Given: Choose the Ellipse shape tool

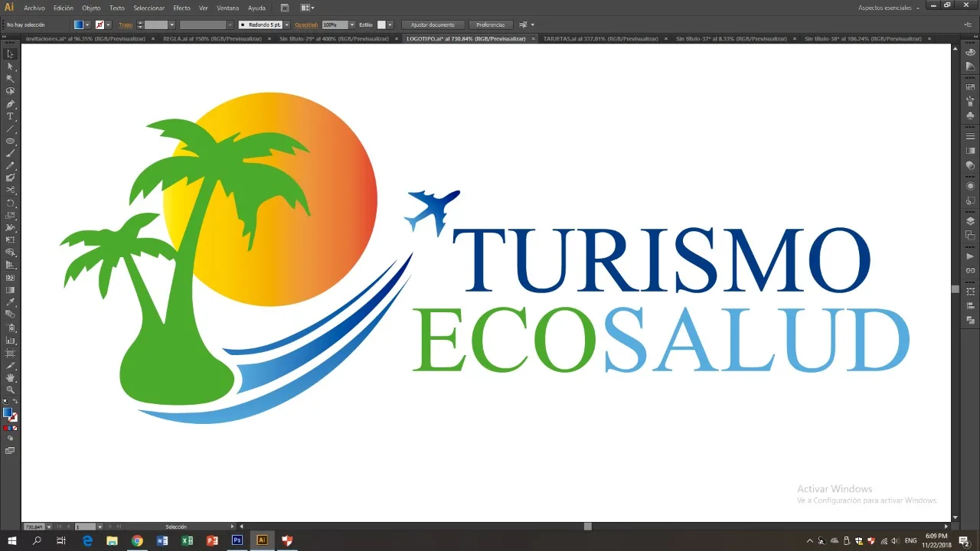Looking at the screenshot, I should coord(10,141).
